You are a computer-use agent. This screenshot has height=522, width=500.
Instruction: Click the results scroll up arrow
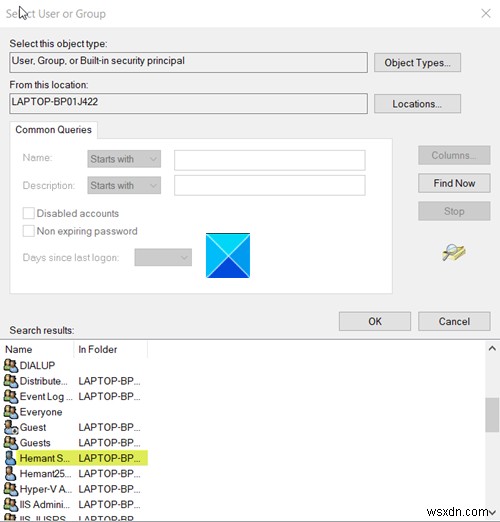point(492,349)
